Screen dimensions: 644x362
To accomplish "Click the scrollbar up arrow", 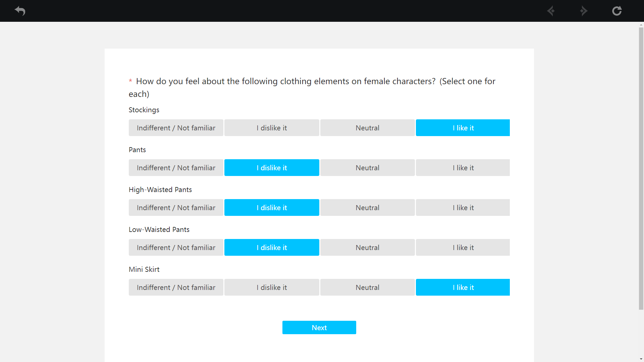I will click(x=641, y=24).
